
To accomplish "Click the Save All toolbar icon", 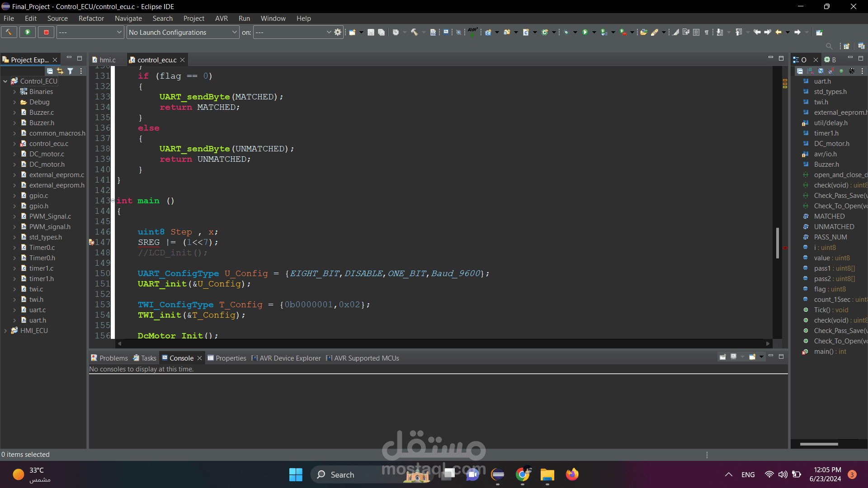I will [x=381, y=32].
